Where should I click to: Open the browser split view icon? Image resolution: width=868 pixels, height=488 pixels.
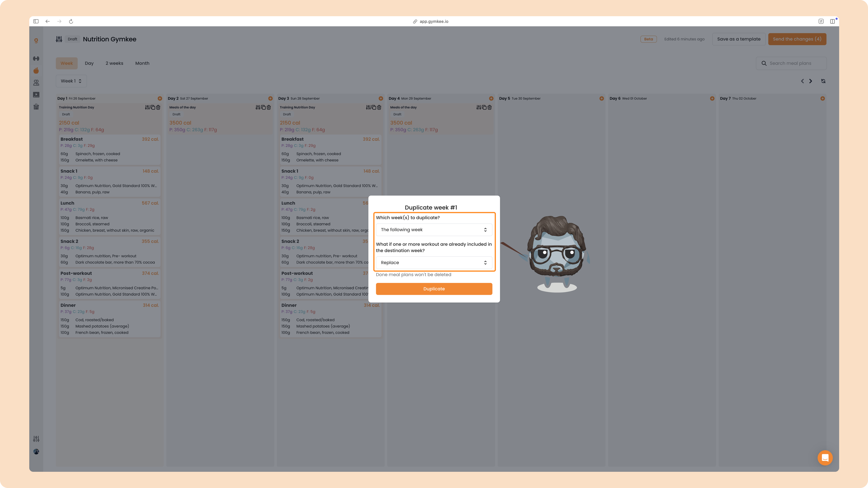point(832,21)
